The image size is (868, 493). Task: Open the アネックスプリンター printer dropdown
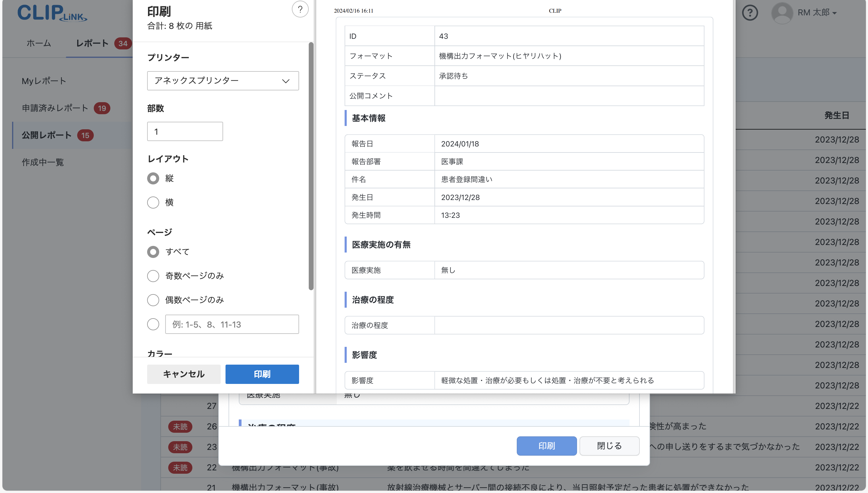tap(223, 80)
